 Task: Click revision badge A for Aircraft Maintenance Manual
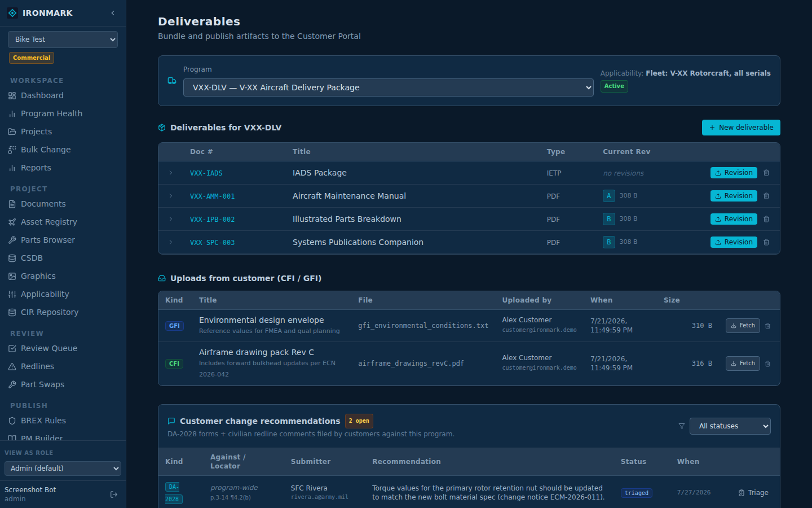(609, 196)
